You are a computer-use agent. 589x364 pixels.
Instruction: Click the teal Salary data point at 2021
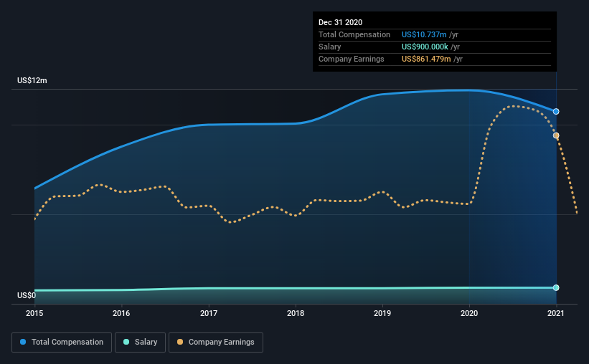(556, 288)
